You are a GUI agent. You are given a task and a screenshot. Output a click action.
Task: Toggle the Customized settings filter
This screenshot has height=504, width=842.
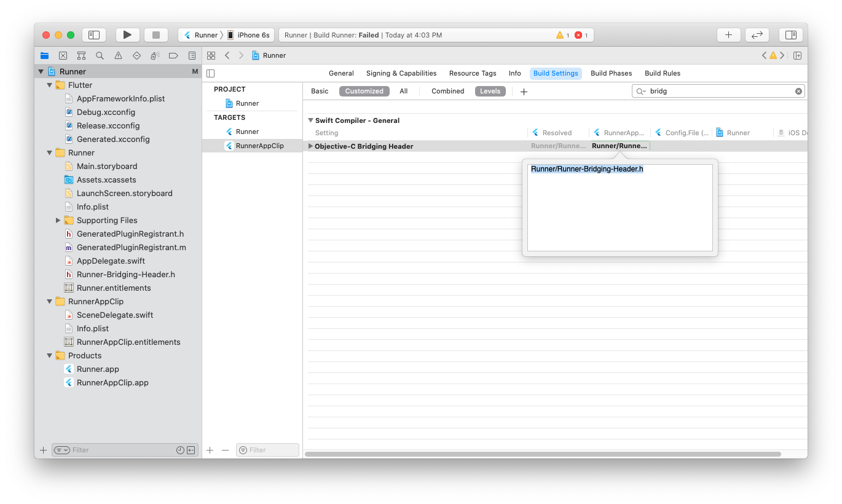pyautogui.click(x=364, y=91)
